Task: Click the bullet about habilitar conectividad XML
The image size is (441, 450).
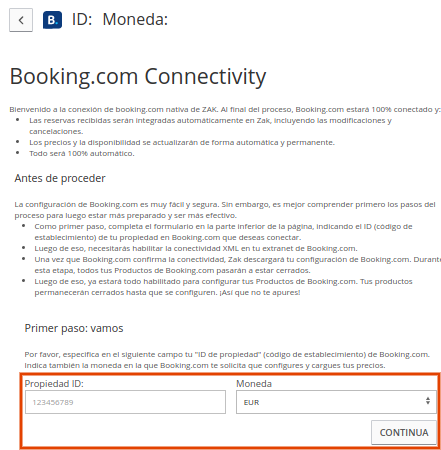Action: 196,248
